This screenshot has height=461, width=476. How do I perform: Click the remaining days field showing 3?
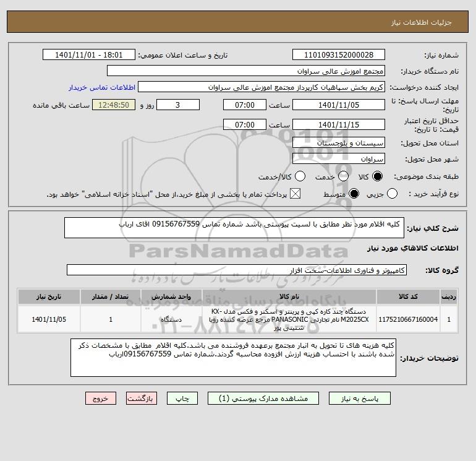point(178,105)
